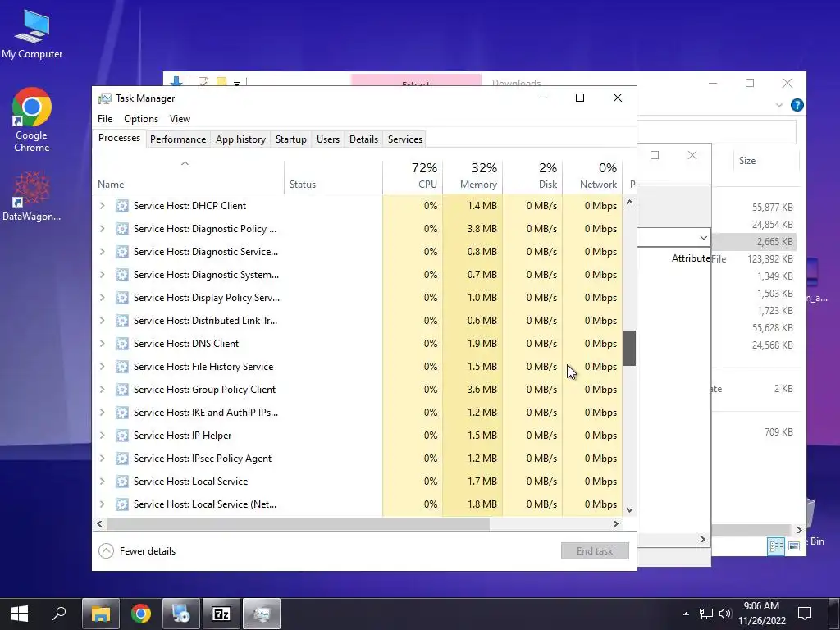Sort by CPU column header
840x630 pixels.
point(413,176)
